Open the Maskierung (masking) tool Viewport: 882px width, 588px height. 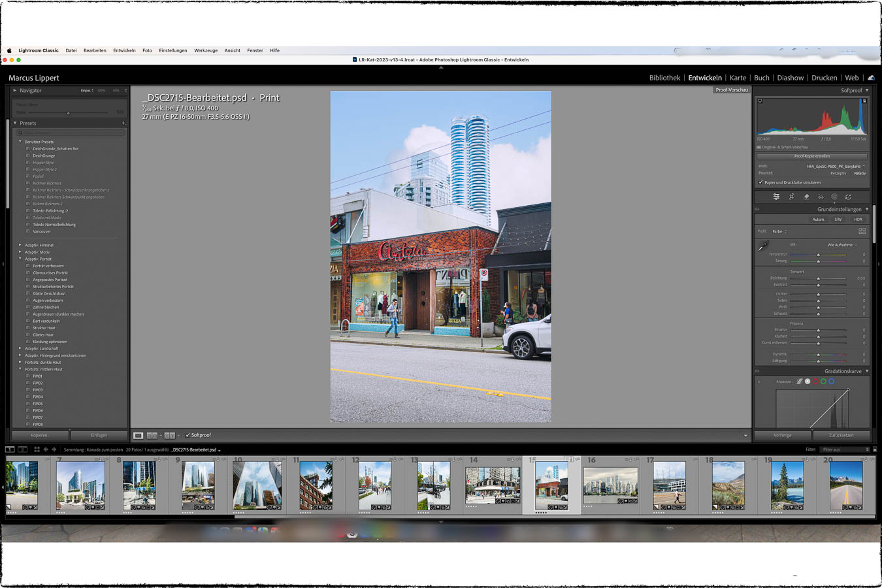(835, 197)
